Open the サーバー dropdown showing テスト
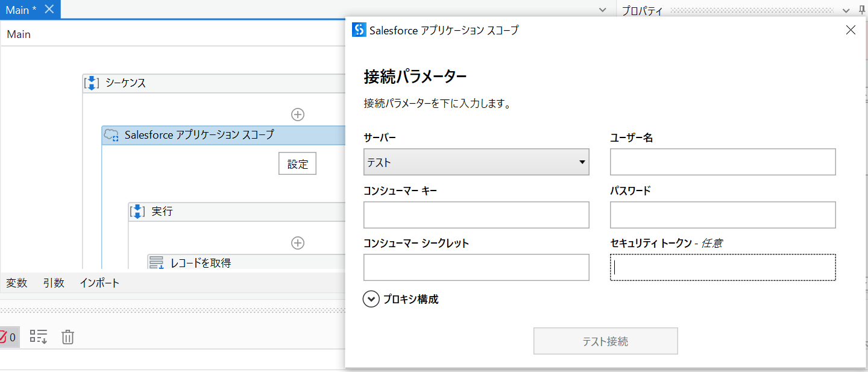The width and height of the screenshot is (868, 372). tap(476, 162)
